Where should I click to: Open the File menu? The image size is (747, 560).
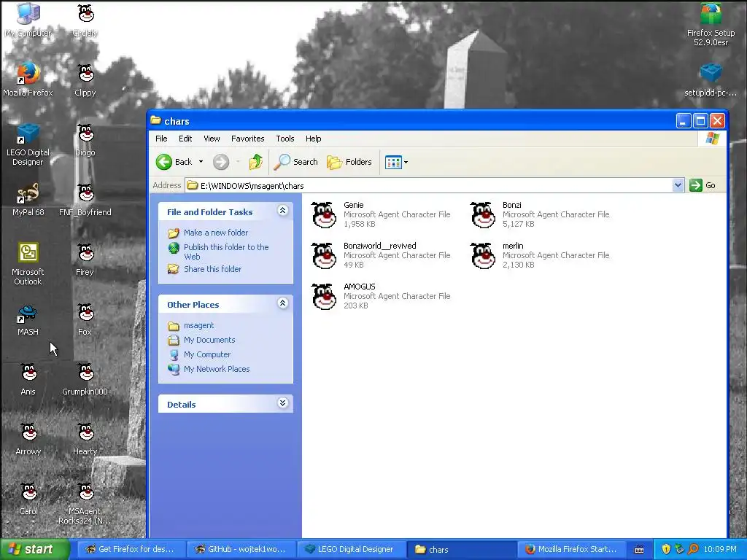point(161,139)
